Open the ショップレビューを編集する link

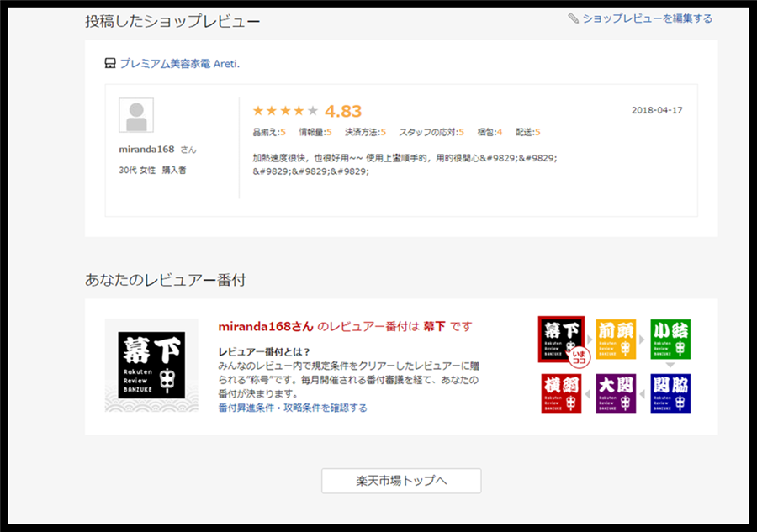coord(647,18)
